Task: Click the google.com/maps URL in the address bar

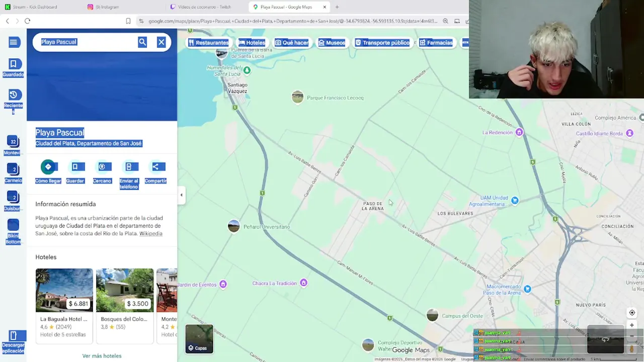Action: pos(292,21)
